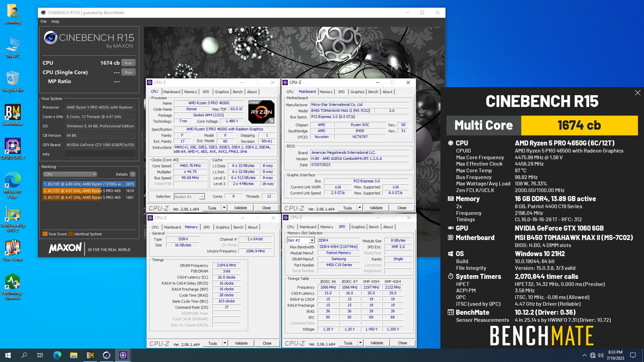Click the Core Speed value 4465.76 MHz
The image size is (644, 362).
(190, 166)
